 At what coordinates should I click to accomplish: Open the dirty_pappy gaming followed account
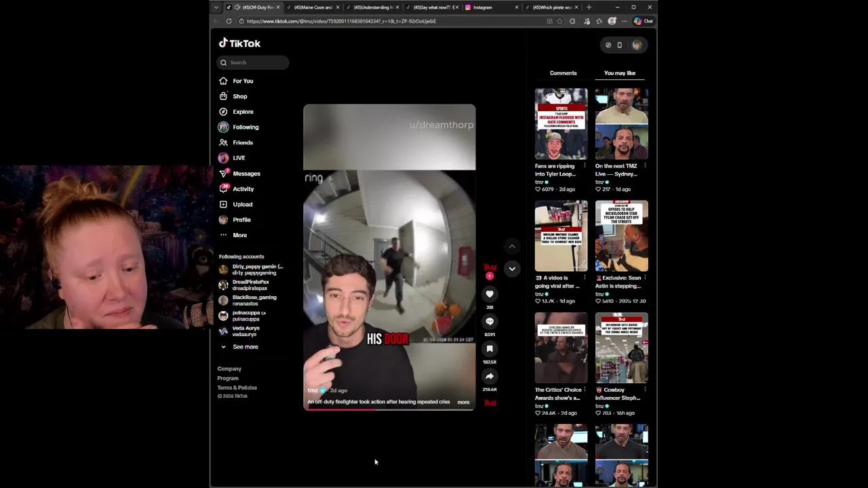click(x=250, y=270)
